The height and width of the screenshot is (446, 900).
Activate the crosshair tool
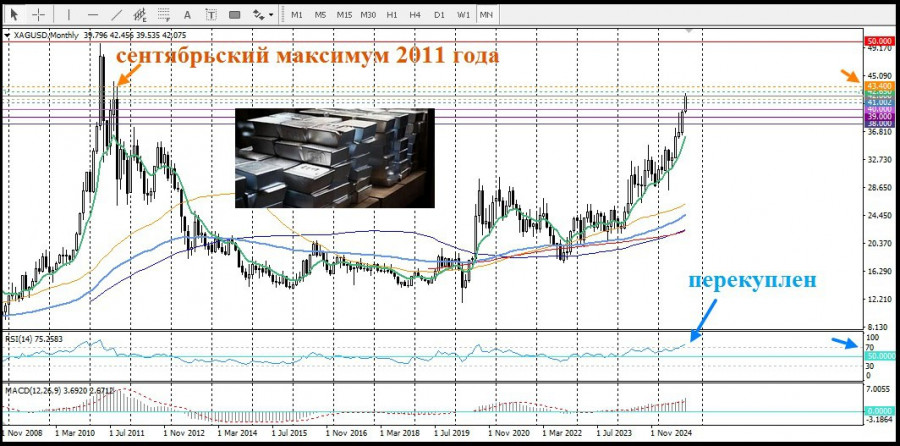38,14
